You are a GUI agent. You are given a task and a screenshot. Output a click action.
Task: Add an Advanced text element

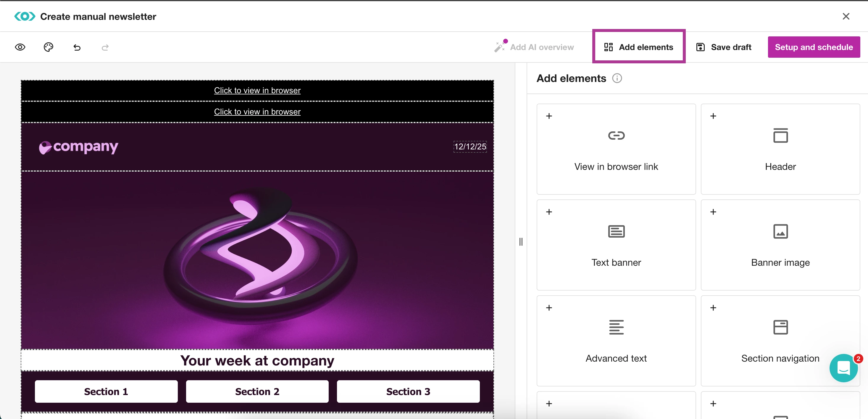pyautogui.click(x=616, y=341)
